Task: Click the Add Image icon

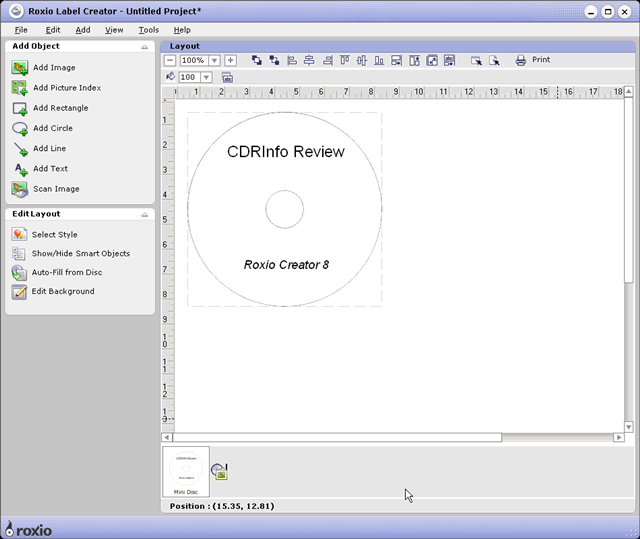Action: [x=20, y=68]
